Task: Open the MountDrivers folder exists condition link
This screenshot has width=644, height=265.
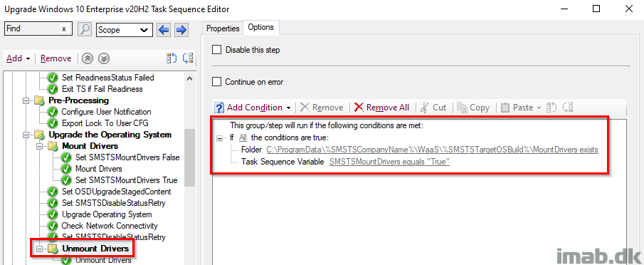Action: tap(432, 150)
